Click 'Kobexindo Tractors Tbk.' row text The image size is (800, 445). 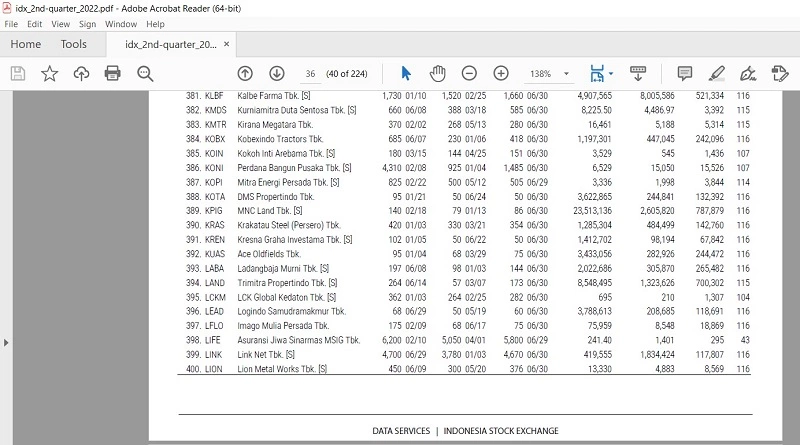pyautogui.click(x=280, y=139)
